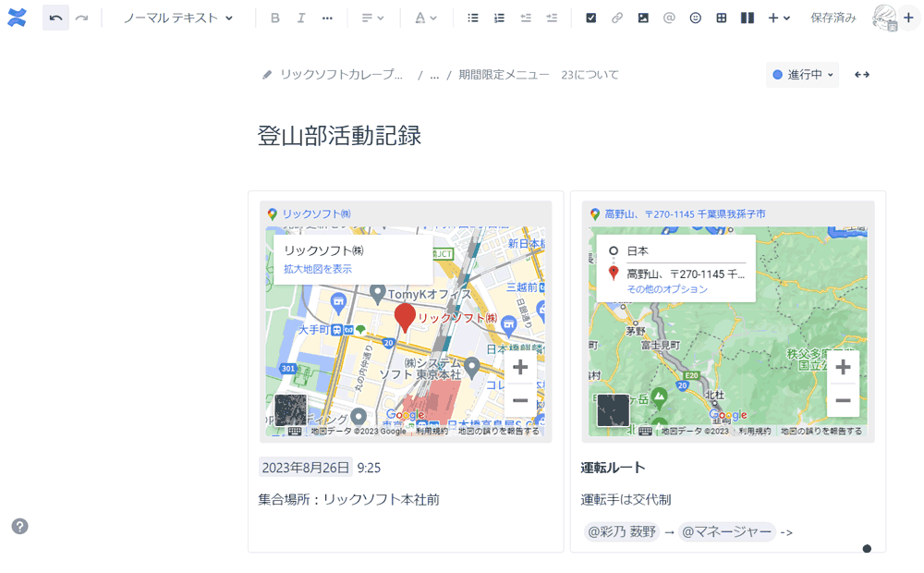Click the 運転ルート heading
Screen dimensions: 924x573
click(613, 468)
